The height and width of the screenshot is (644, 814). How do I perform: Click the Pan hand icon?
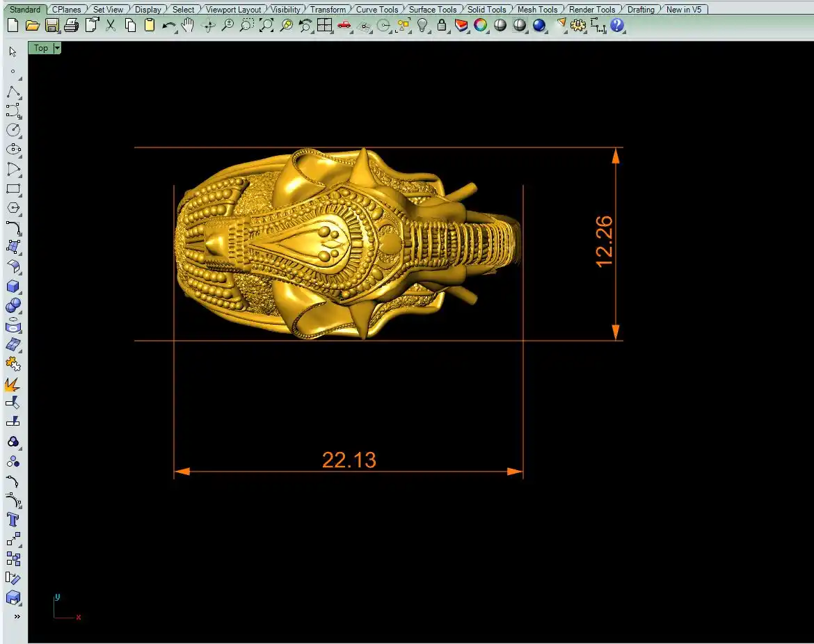(188, 26)
